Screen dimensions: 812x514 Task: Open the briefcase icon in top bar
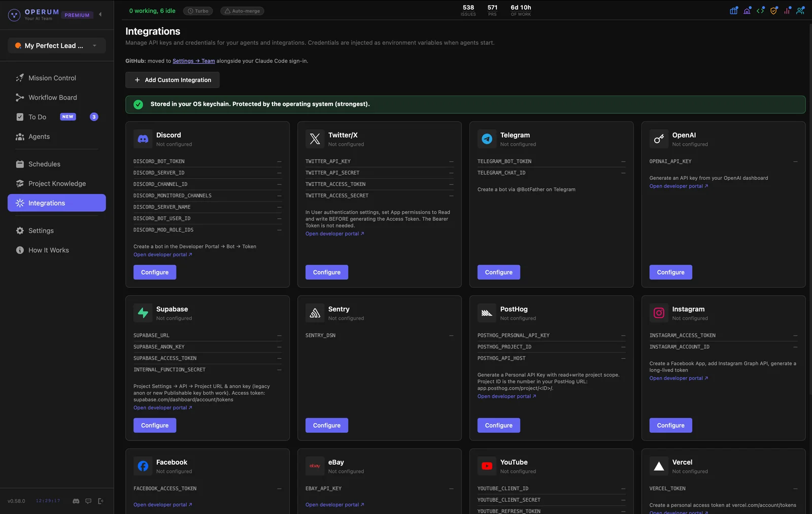(x=734, y=11)
